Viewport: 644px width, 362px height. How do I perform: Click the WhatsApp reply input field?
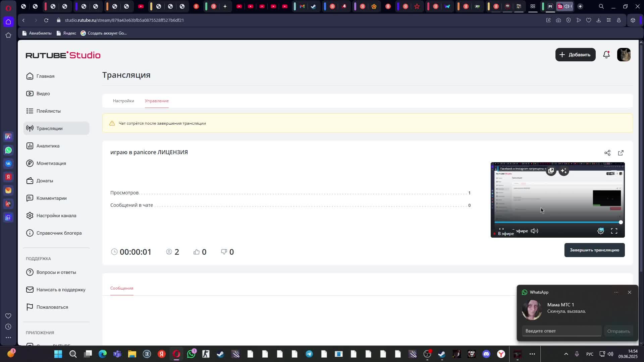click(x=561, y=331)
